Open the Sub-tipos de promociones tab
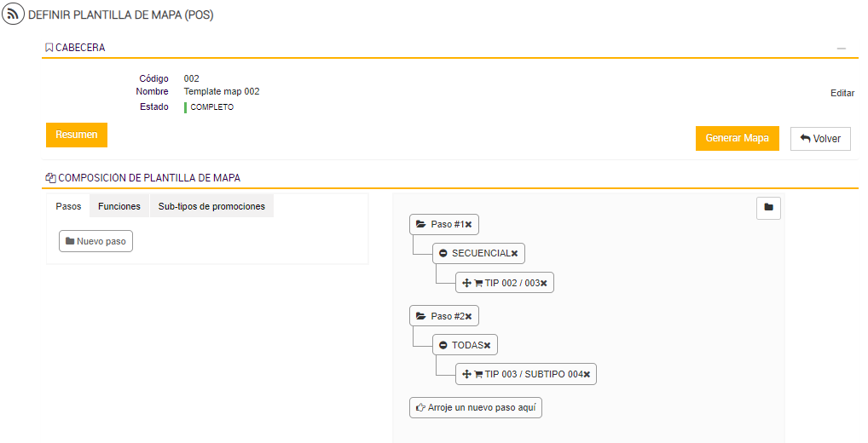Viewport: 868px width, 443px height. tap(211, 206)
